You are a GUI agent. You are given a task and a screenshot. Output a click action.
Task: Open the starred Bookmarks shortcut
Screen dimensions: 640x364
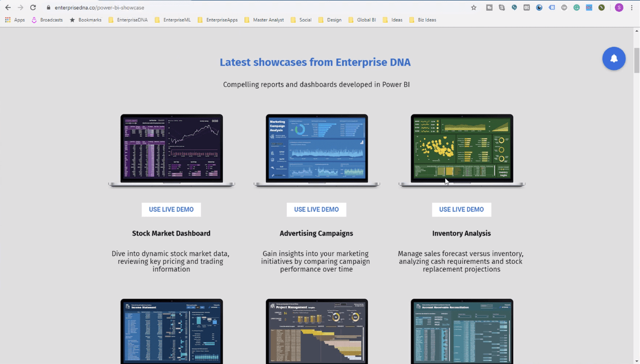(85, 20)
